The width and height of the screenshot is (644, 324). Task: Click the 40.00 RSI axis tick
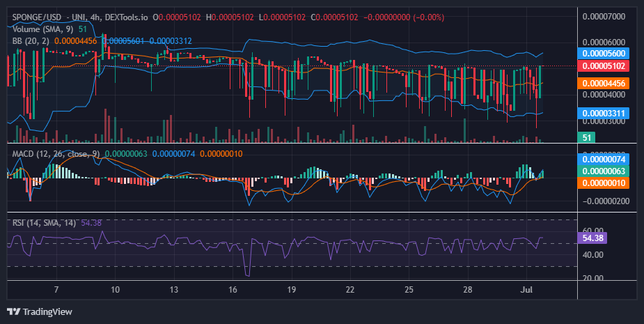tap(593, 255)
